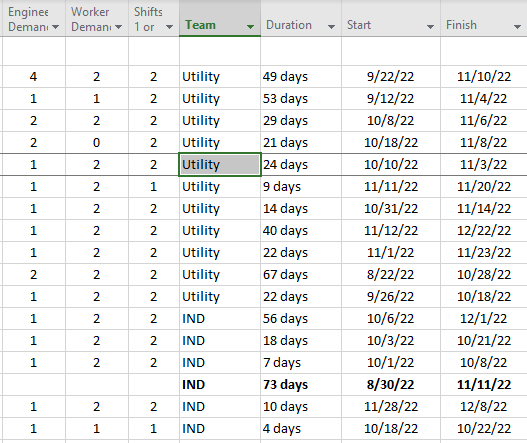Click the IND team cell in 56 days row
The height and width of the screenshot is (443, 527).
[x=220, y=319]
